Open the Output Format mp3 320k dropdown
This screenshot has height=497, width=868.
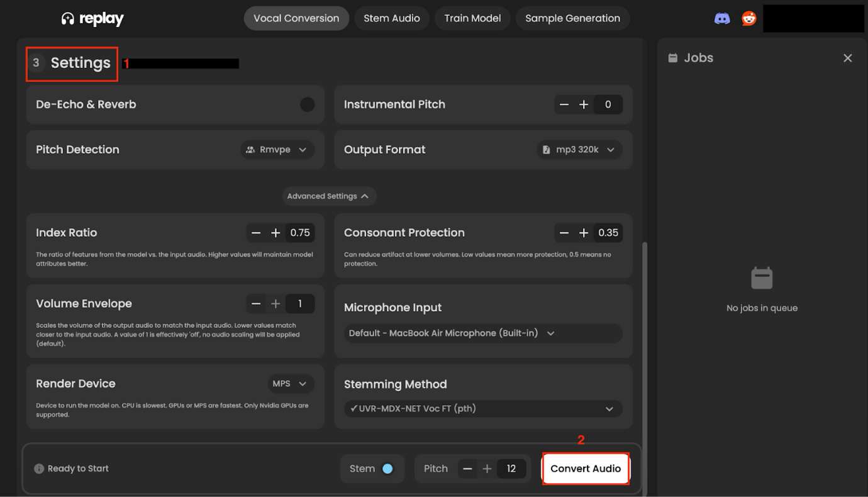coord(579,150)
